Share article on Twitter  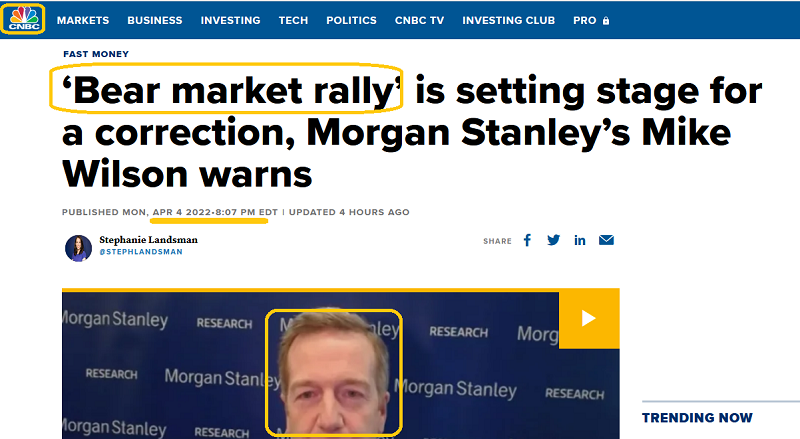click(554, 240)
